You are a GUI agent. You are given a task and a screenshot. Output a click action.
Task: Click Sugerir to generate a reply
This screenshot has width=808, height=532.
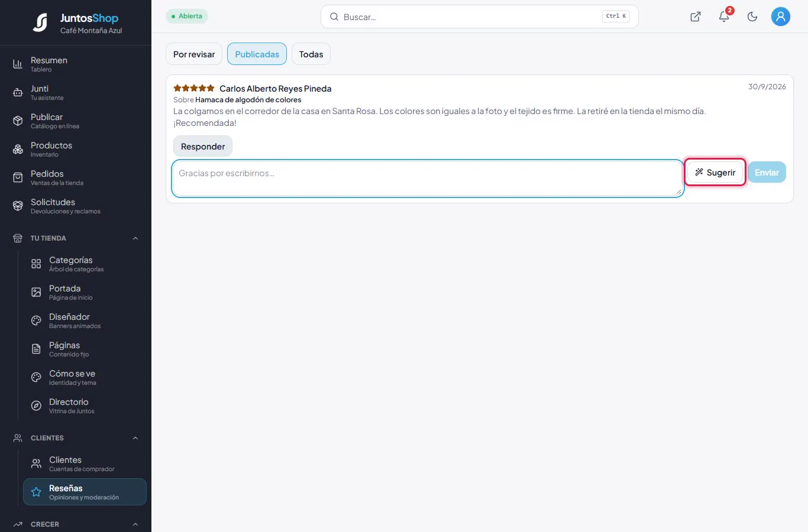715,173
